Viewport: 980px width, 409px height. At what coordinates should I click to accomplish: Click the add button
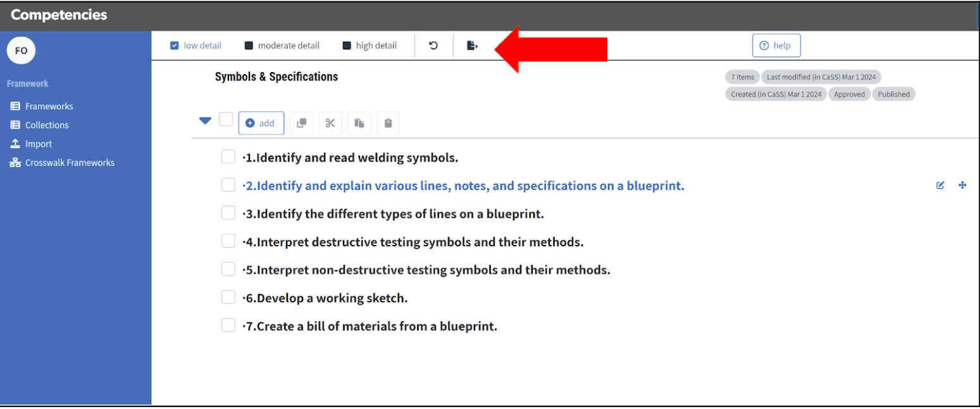point(261,123)
